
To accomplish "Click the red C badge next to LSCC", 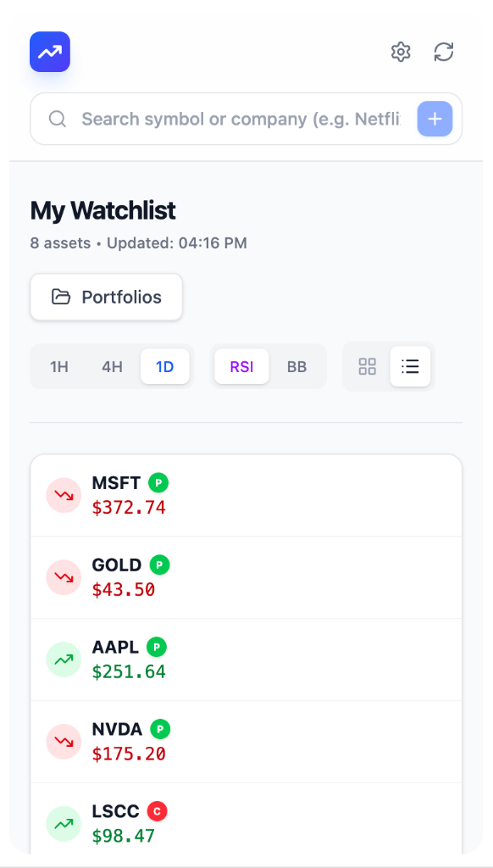I will pyautogui.click(x=158, y=811).
